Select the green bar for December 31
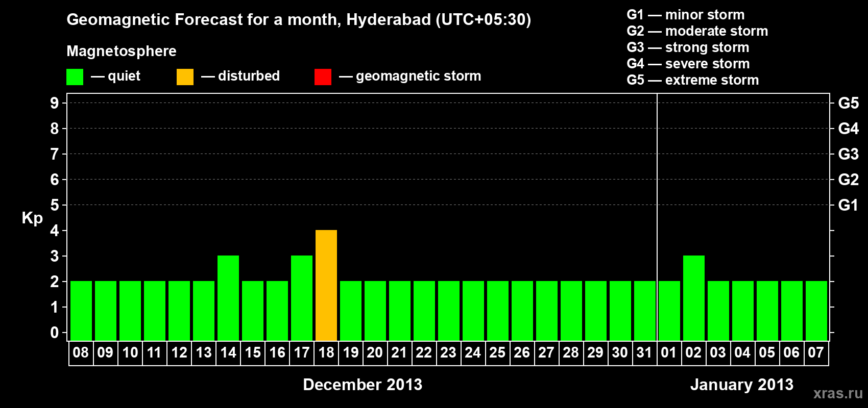 [645, 311]
